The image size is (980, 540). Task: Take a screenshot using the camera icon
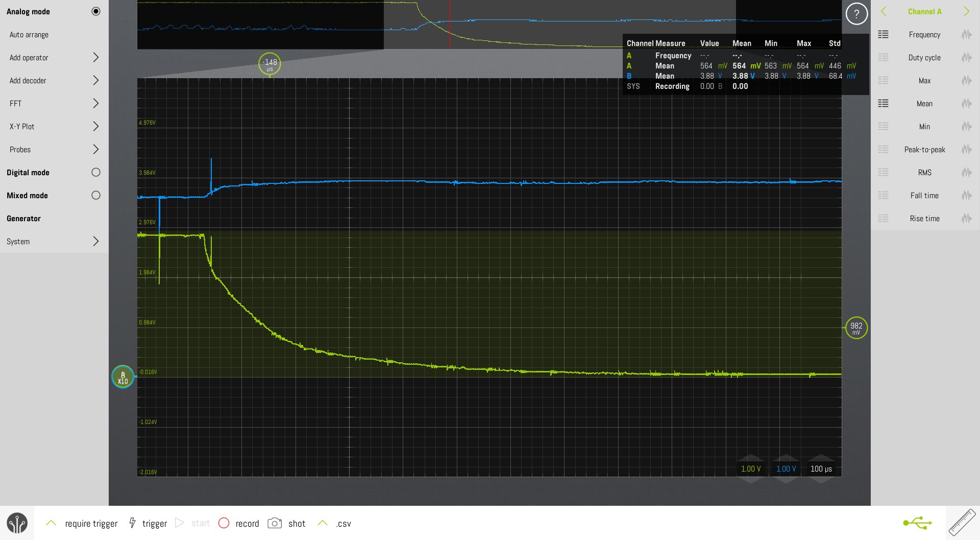(x=274, y=523)
